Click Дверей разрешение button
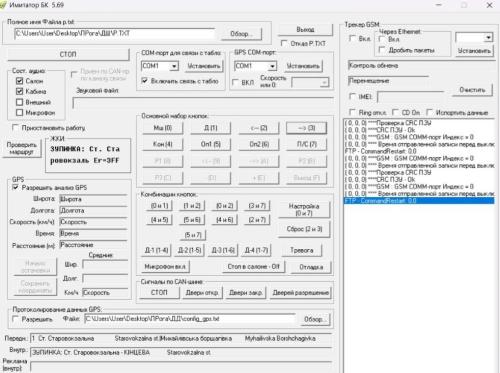The image size is (500, 373). (301, 293)
